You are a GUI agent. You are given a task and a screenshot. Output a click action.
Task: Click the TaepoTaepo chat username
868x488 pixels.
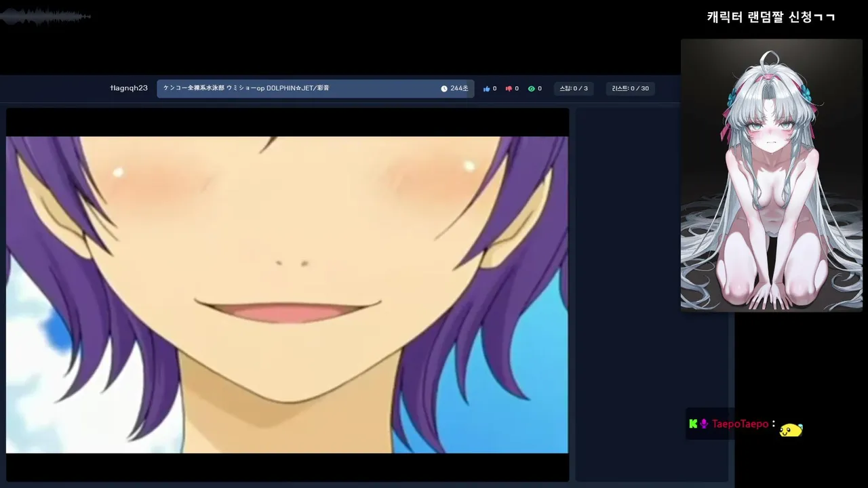[740, 424]
